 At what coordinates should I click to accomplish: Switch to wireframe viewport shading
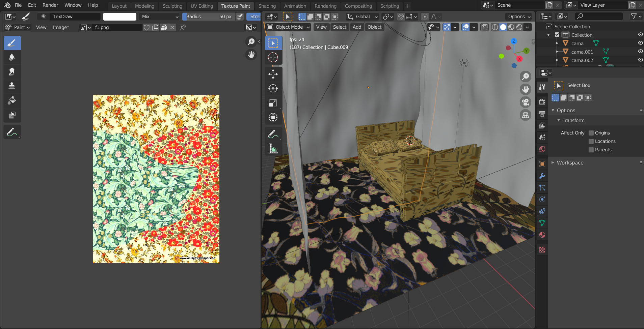click(x=495, y=27)
